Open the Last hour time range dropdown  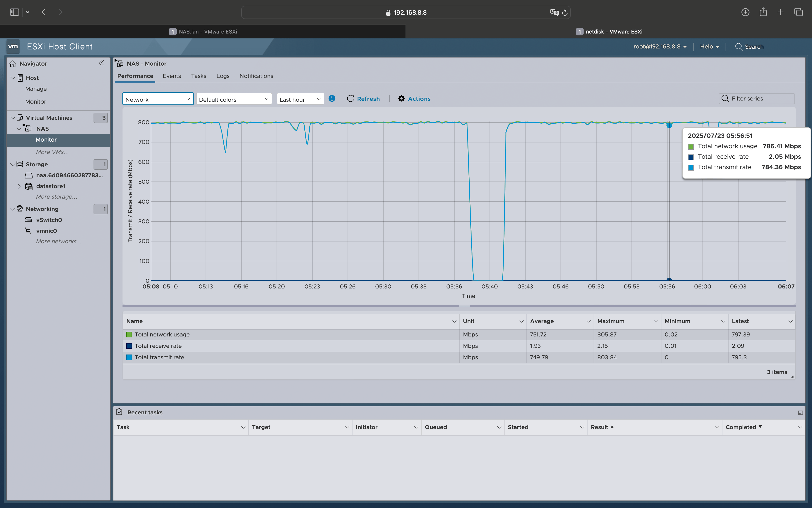coord(300,99)
